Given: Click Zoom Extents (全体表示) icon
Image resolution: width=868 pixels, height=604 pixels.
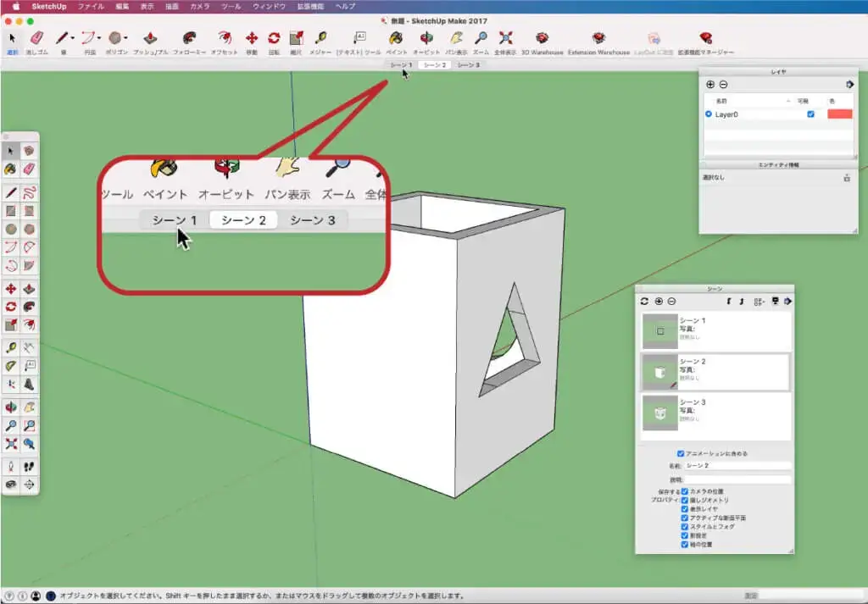Looking at the screenshot, I should [x=505, y=38].
